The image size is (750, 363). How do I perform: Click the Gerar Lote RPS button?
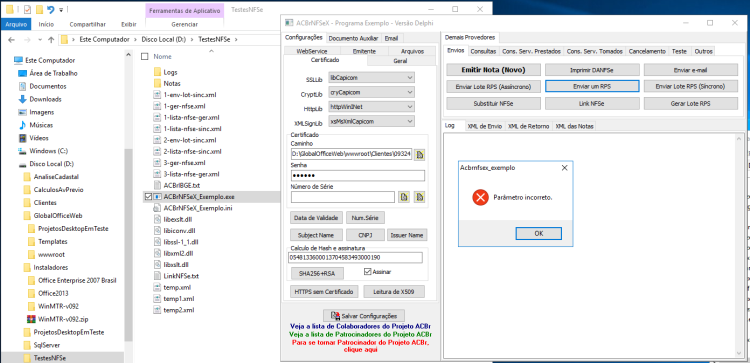pyautogui.click(x=690, y=103)
